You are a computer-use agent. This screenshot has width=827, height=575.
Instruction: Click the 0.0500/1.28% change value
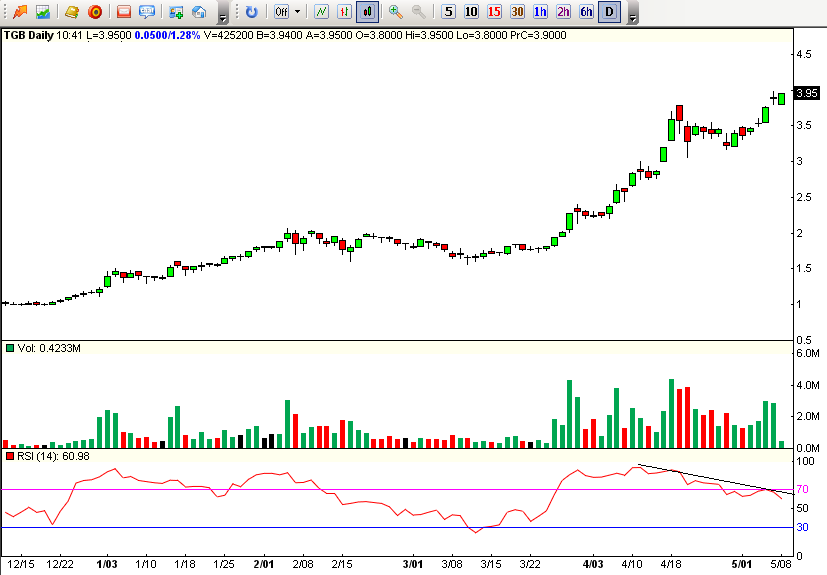click(x=167, y=35)
